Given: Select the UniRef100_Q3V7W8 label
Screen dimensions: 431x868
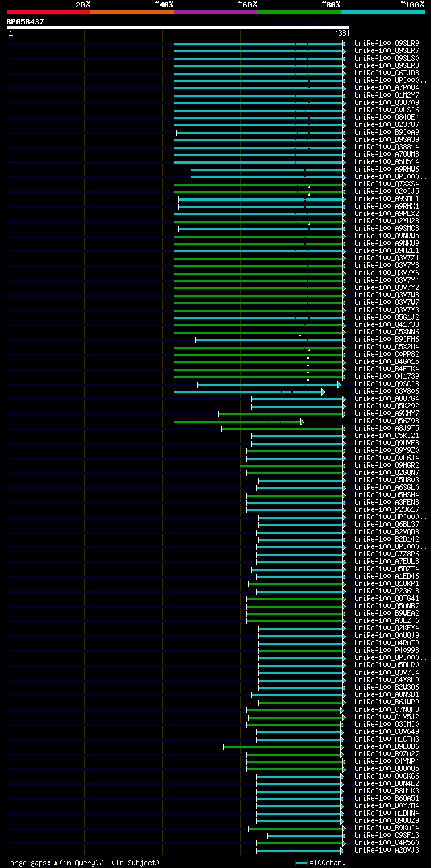Looking at the screenshot, I should pyautogui.click(x=387, y=295).
